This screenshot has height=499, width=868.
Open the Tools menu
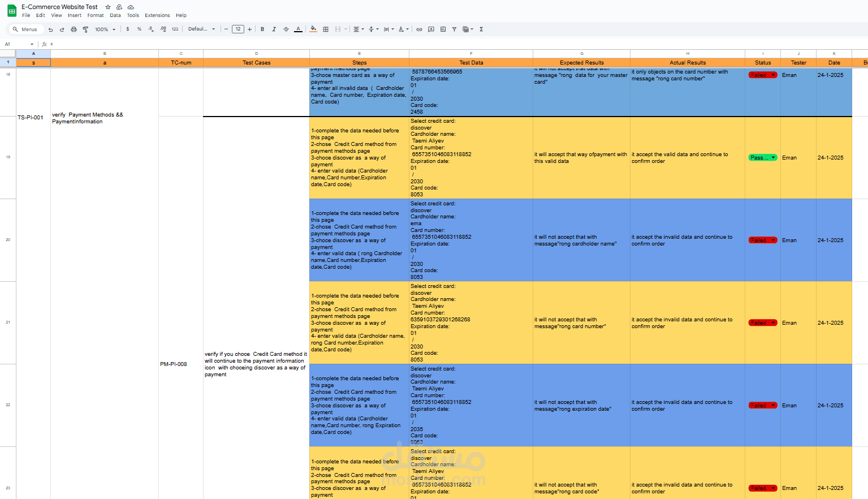coord(133,15)
